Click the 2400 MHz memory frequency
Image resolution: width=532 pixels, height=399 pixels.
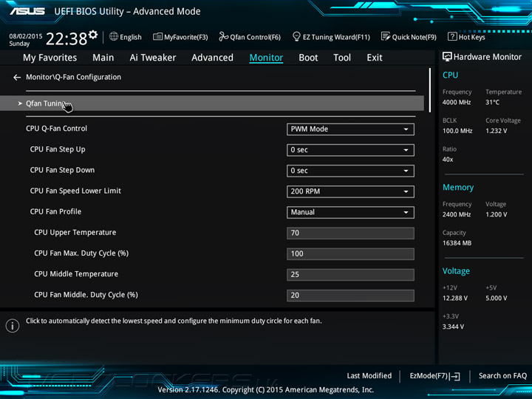click(x=457, y=214)
